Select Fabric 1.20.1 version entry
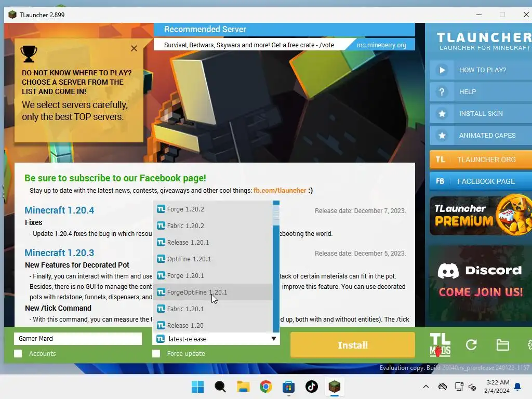This screenshot has width=532, height=399. (212, 309)
